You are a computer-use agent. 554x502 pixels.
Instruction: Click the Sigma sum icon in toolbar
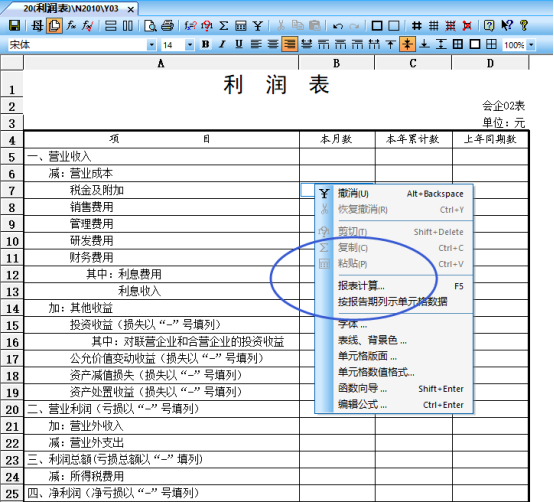point(223,26)
